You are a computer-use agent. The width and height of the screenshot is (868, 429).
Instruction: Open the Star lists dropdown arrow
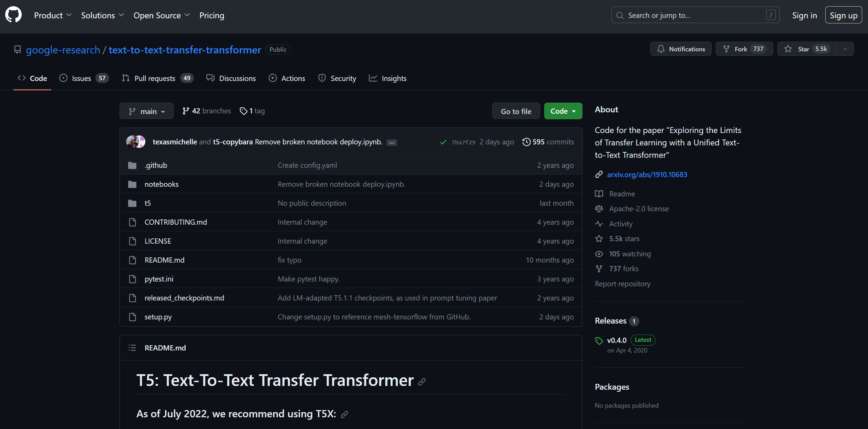click(845, 49)
